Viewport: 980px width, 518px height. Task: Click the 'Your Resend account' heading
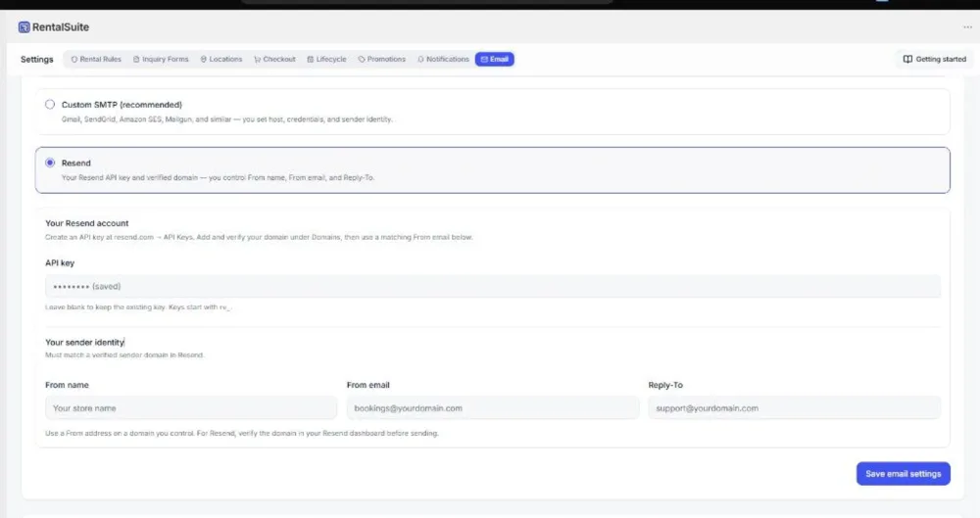87,223
